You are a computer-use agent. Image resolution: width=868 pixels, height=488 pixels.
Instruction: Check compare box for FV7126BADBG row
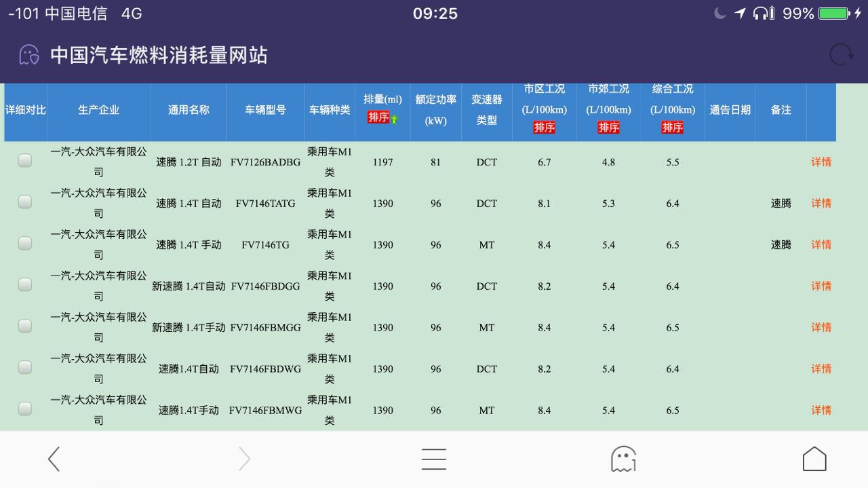pos(25,160)
